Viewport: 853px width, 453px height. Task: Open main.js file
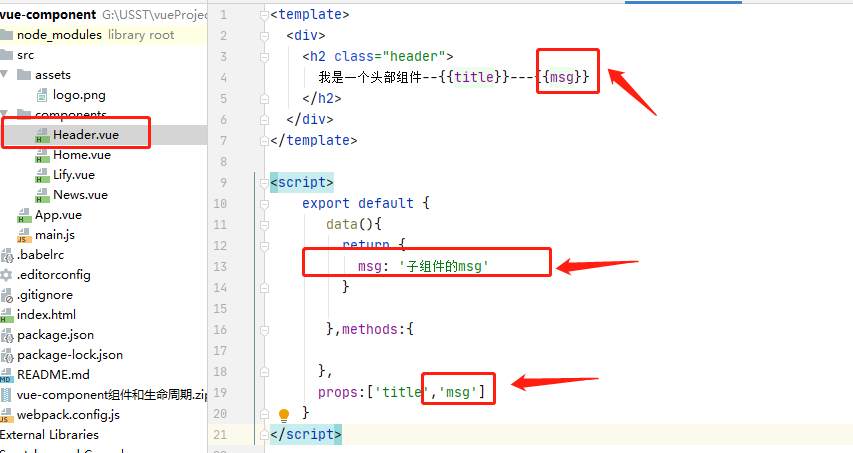55,235
